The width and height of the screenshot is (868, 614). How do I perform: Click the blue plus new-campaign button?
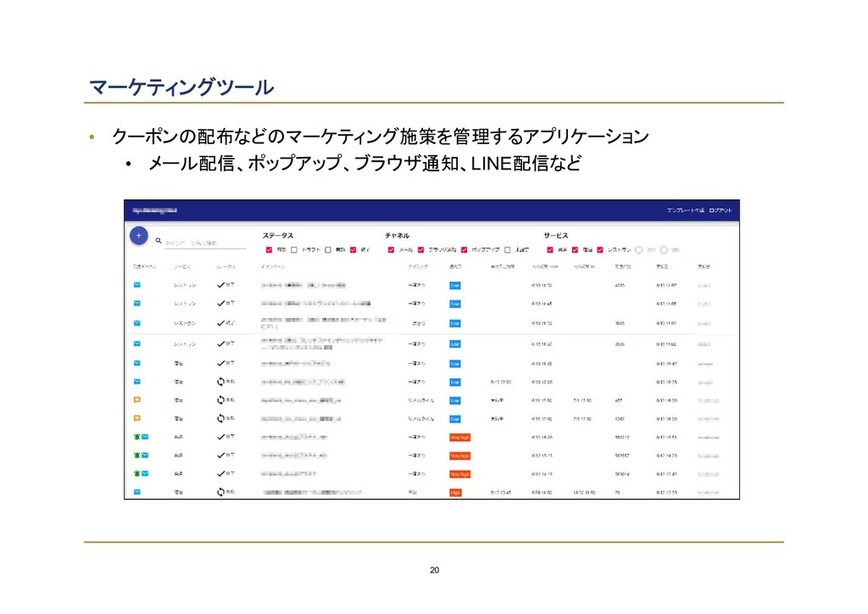pos(138,236)
